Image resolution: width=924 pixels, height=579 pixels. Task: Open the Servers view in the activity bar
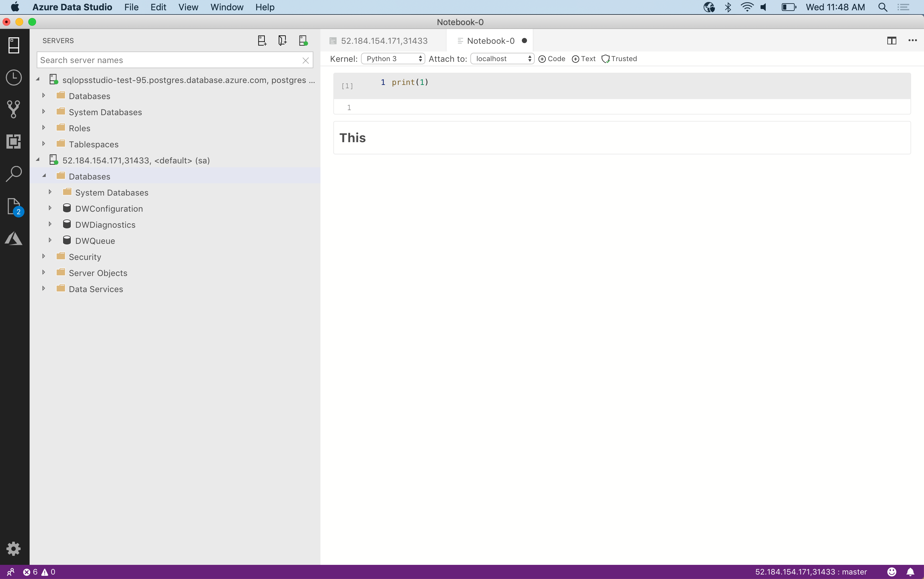tap(14, 45)
